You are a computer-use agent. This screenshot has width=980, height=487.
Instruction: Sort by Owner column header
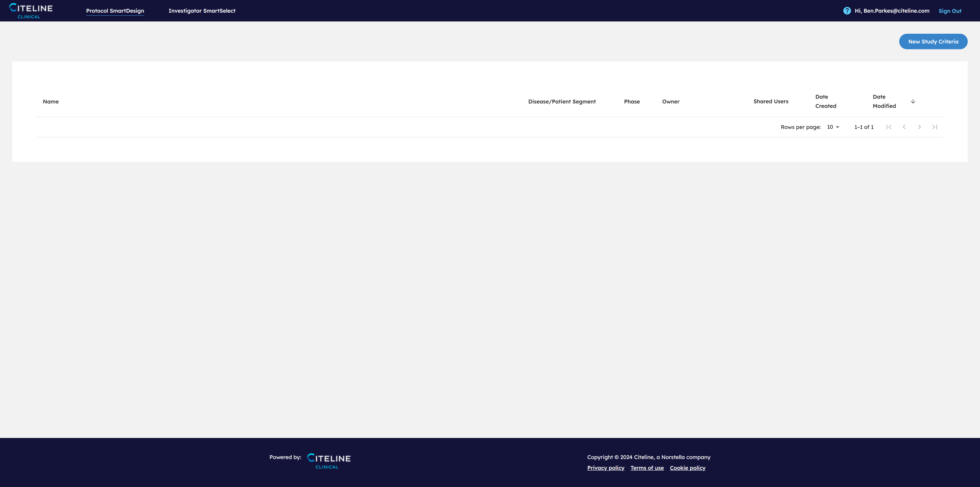(671, 102)
